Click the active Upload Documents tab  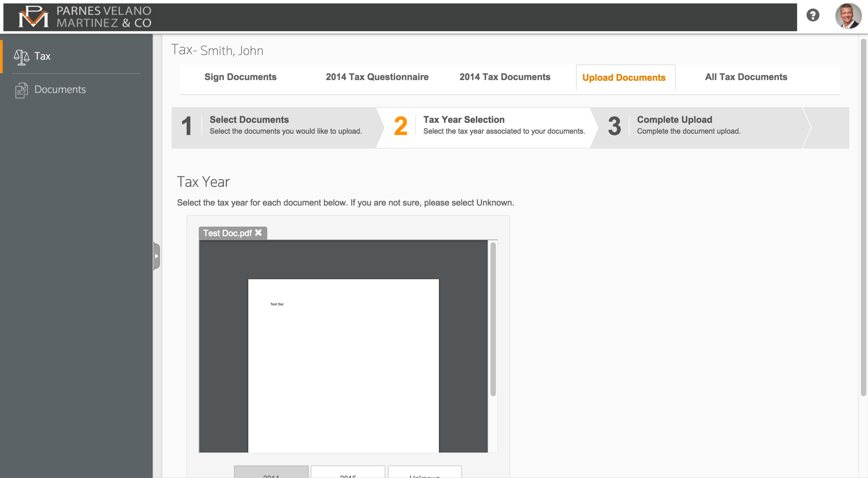tap(625, 77)
